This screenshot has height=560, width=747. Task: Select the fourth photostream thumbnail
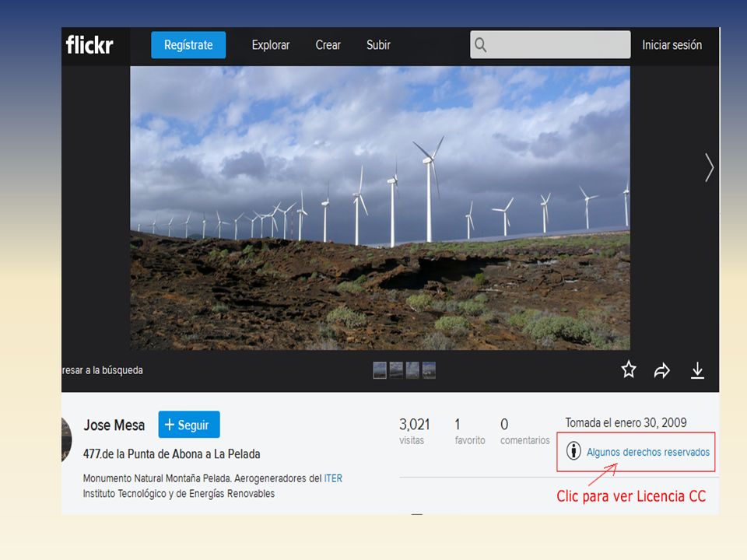(429, 370)
